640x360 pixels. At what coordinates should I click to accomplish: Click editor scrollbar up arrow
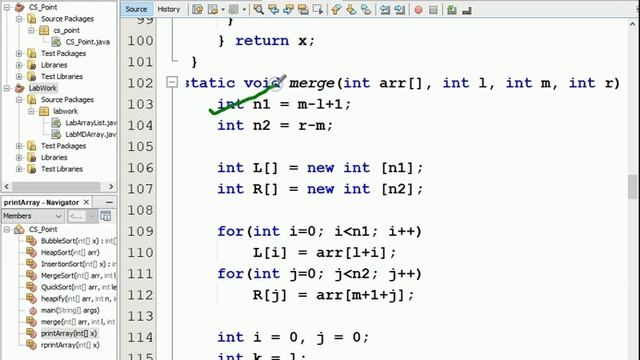click(632, 24)
